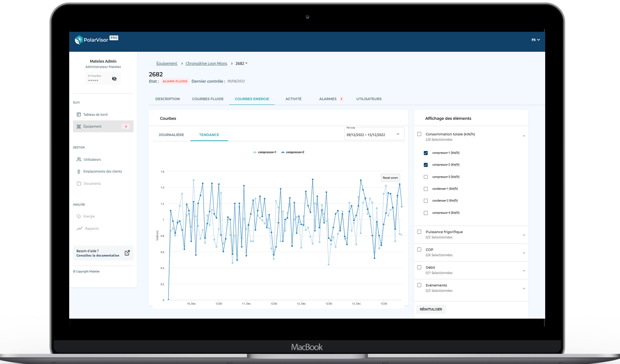
Task: Select the Équipement sidebar icon
Action: click(79, 126)
